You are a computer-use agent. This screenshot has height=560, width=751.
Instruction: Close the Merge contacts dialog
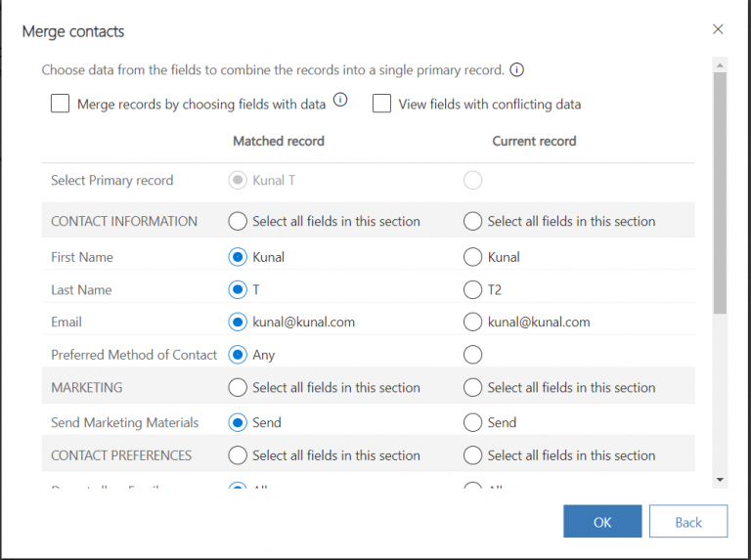(x=718, y=29)
